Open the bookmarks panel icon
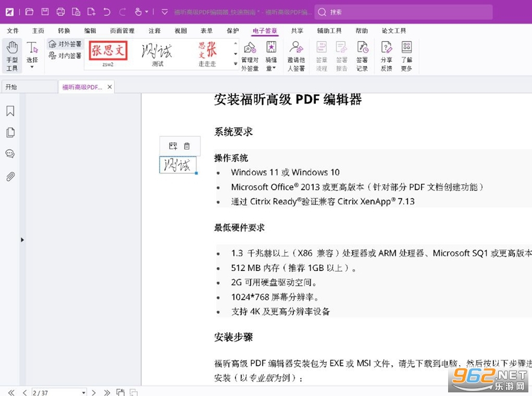This screenshot has height=396, width=532. click(x=10, y=111)
